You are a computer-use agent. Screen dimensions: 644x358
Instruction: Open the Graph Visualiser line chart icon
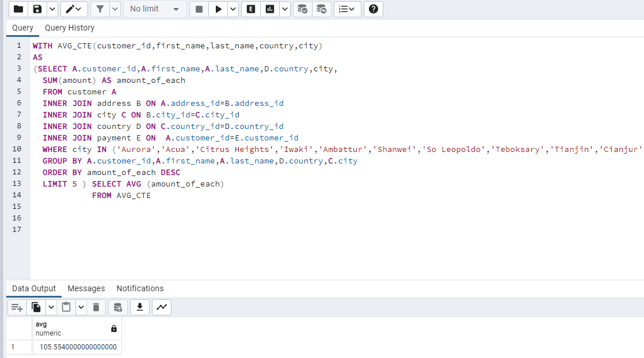click(162, 307)
